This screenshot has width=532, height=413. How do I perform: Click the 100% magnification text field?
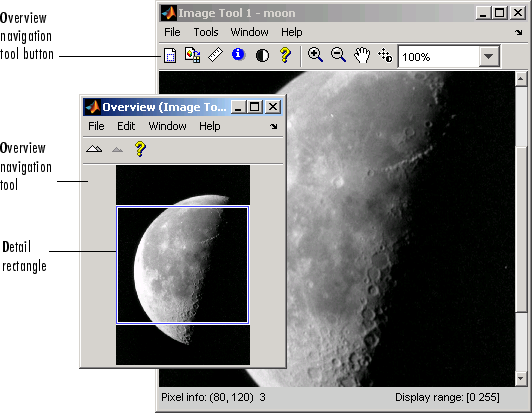(x=439, y=57)
